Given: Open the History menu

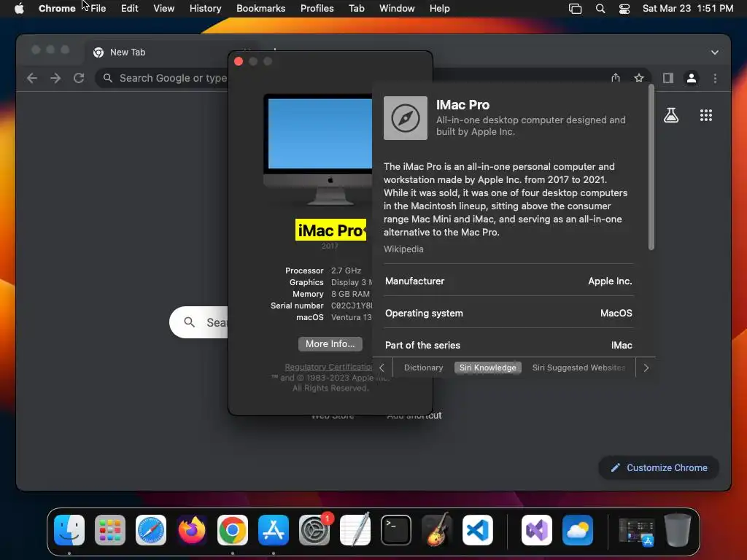Looking at the screenshot, I should tap(205, 9).
